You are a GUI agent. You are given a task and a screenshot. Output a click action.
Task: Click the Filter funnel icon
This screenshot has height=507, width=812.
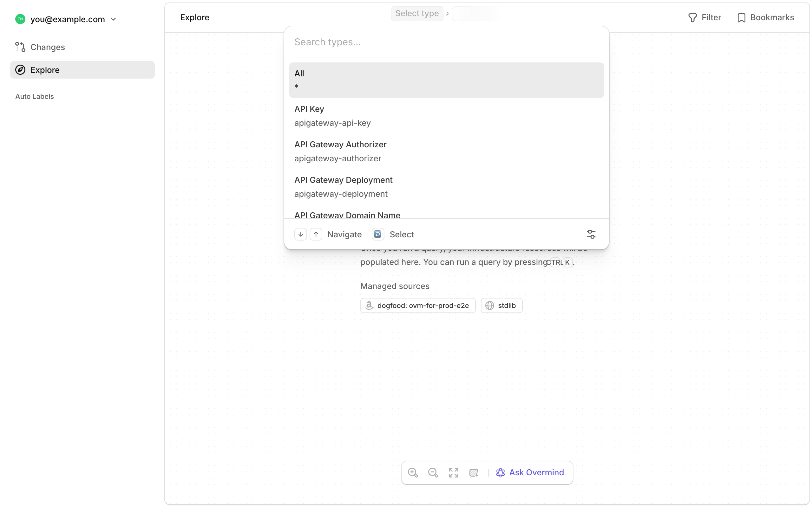pos(692,17)
